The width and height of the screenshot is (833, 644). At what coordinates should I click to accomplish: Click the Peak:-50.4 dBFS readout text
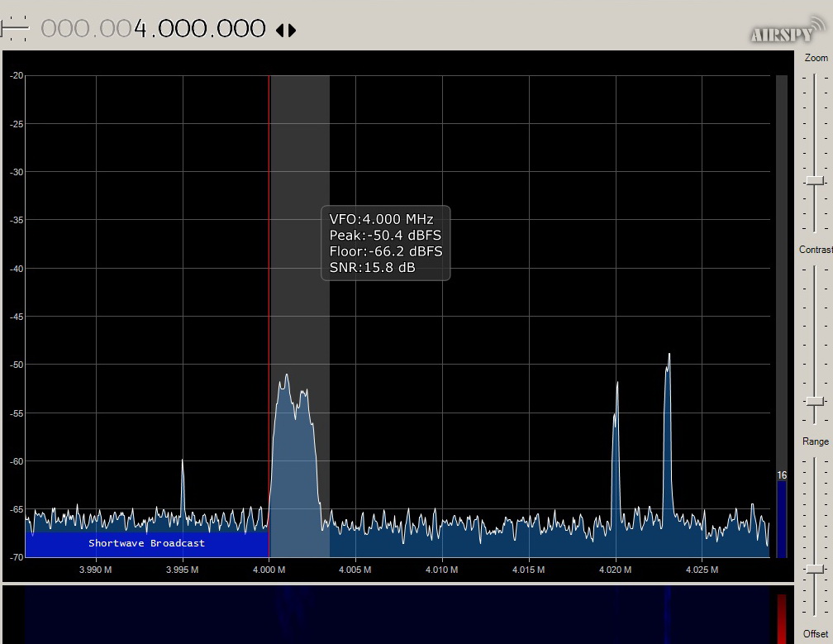click(385, 236)
